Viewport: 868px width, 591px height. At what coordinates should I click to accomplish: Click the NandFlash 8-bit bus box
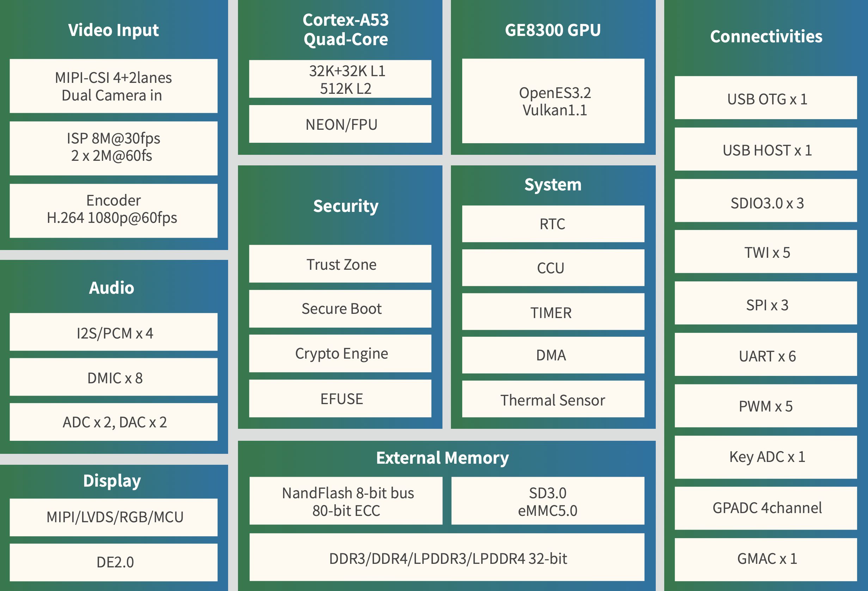coord(346,501)
